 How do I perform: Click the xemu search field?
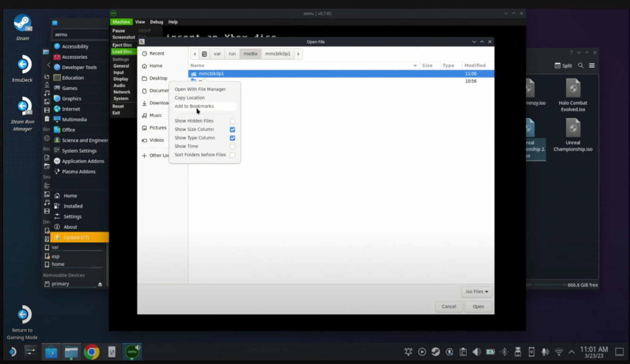[x=80, y=35]
